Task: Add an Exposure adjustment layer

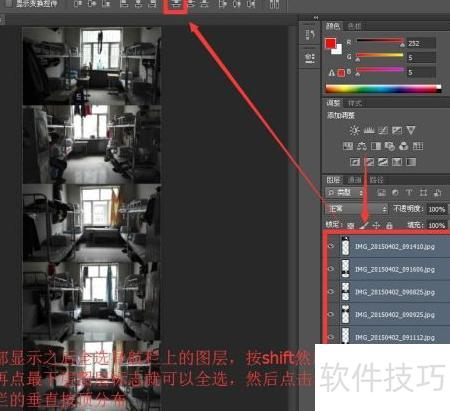Action: [397, 130]
